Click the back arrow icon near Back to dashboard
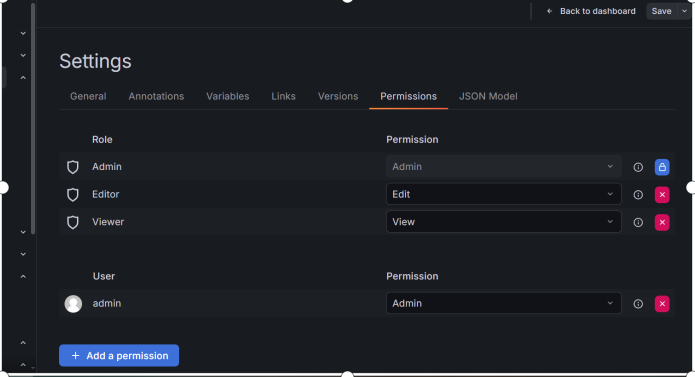Screen dimensions: 695x377 tap(550, 11)
